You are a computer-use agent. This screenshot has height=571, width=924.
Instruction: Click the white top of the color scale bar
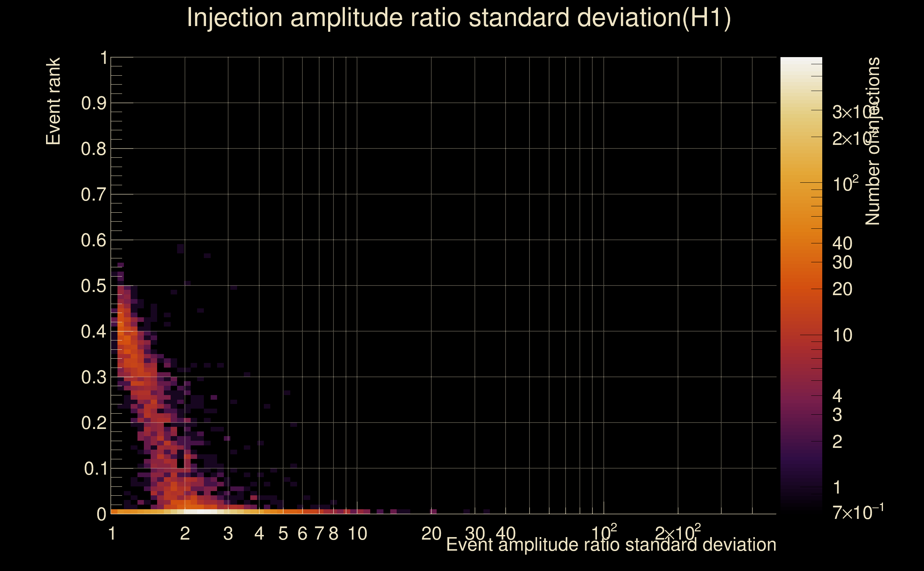tap(801, 60)
